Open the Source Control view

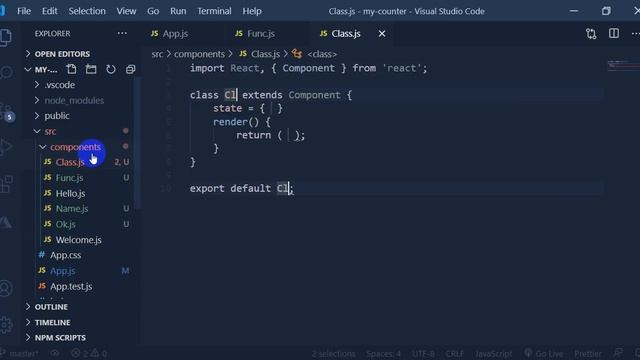(7, 112)
